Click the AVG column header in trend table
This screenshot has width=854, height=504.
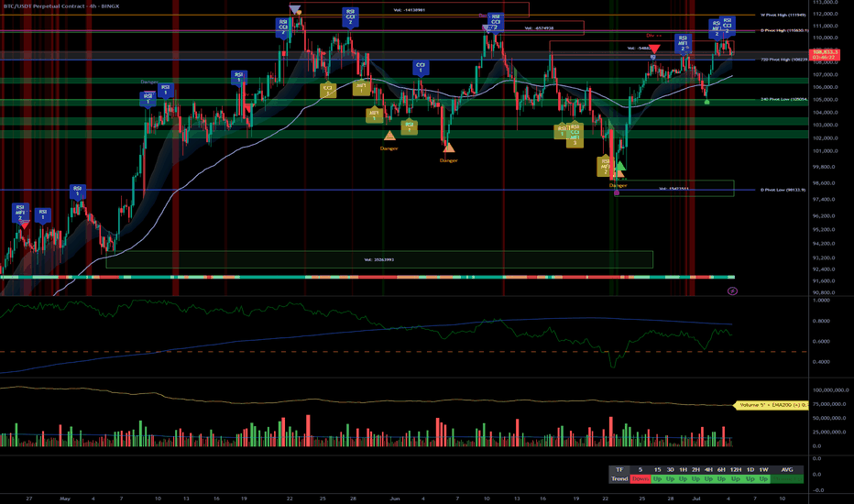pos(787,470)
